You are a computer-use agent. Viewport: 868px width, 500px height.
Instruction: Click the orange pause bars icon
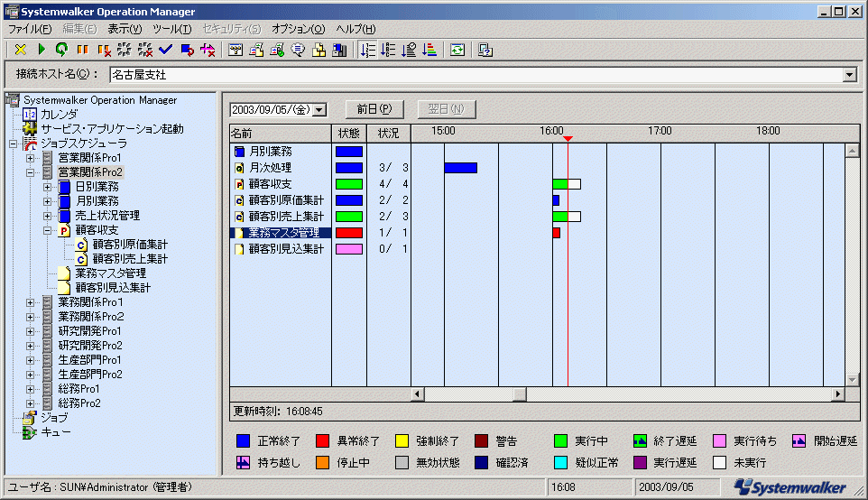(82, 50)
